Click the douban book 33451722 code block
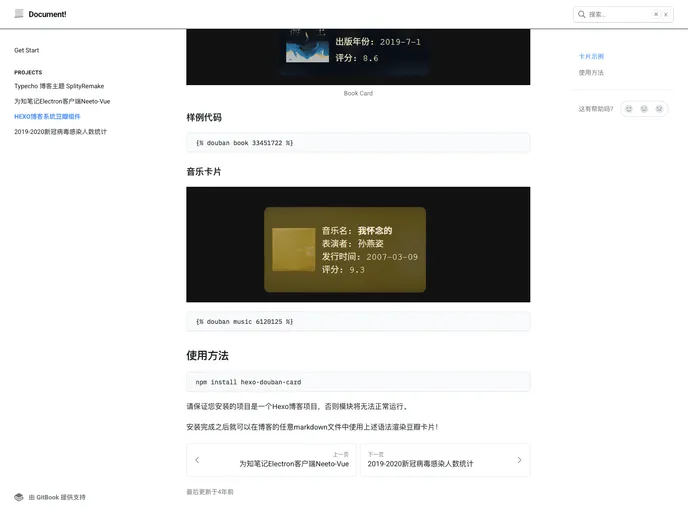The width and height of the screenshot is (688, 512). [358, 143]
